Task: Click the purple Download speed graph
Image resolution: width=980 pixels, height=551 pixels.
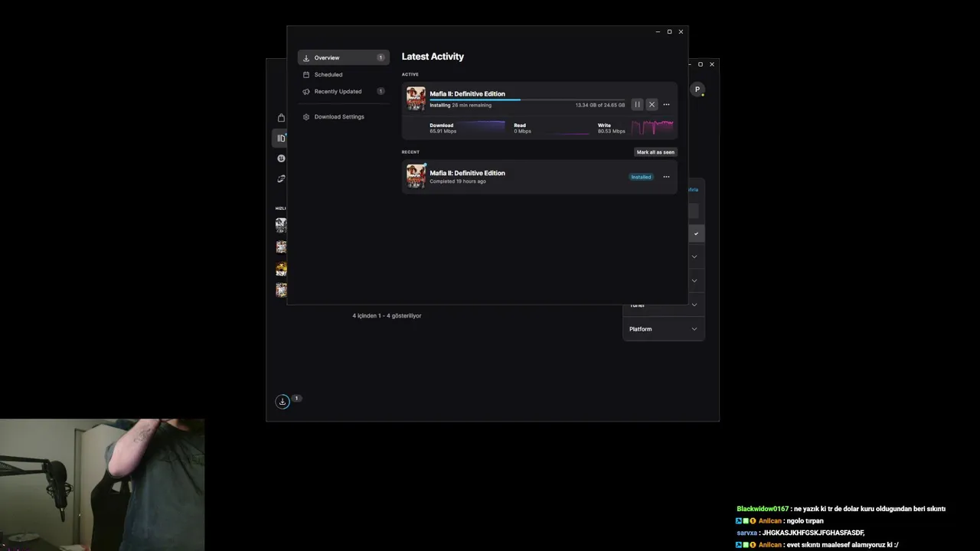Action: click(x=482, y=127)
